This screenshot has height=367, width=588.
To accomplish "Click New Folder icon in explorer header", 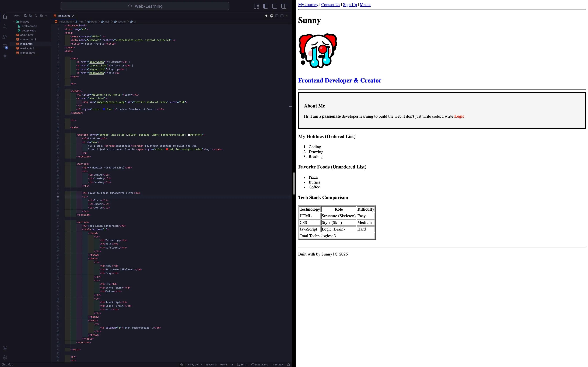I will (31, 16).
